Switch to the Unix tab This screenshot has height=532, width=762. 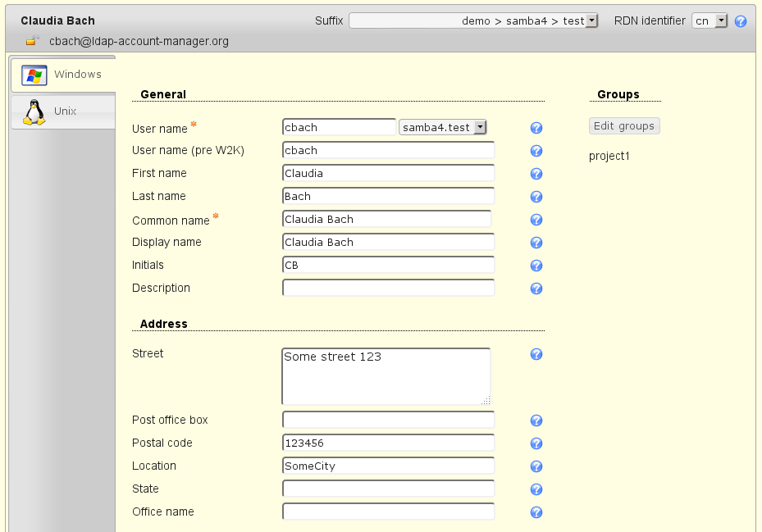pos(62,111)
